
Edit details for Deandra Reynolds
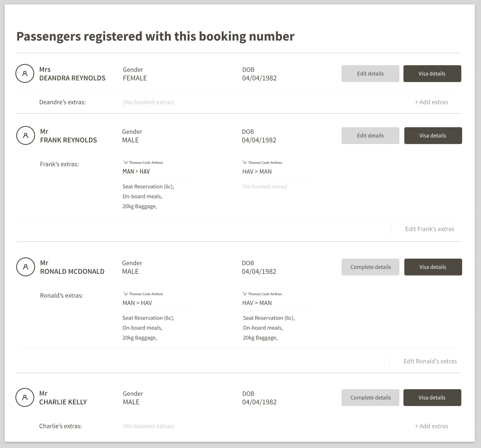coord(370,74)
